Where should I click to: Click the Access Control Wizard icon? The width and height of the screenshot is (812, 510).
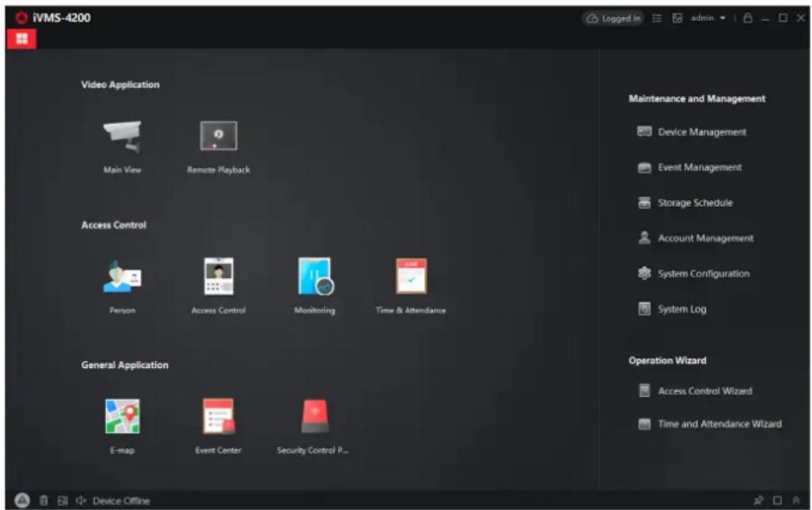click(x=644, y=391)
